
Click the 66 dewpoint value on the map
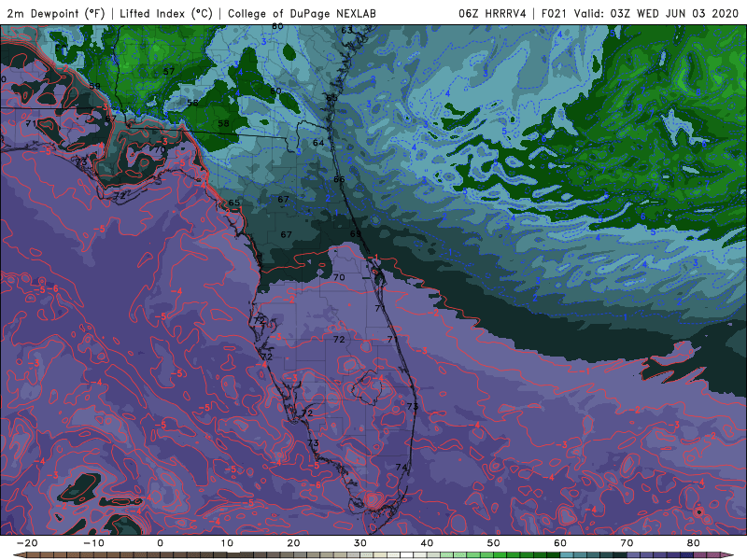339,179
